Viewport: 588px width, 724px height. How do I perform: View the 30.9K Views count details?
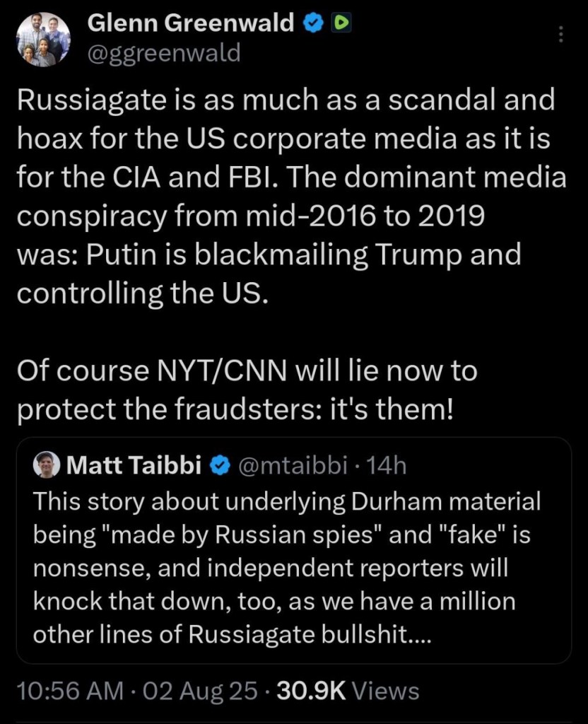(x=312, y=691)
